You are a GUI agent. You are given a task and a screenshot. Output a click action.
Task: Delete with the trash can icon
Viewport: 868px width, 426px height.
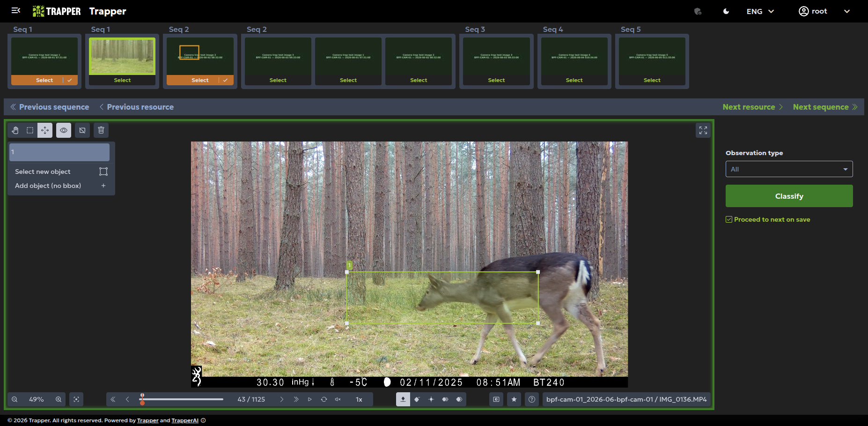(101, 130)
